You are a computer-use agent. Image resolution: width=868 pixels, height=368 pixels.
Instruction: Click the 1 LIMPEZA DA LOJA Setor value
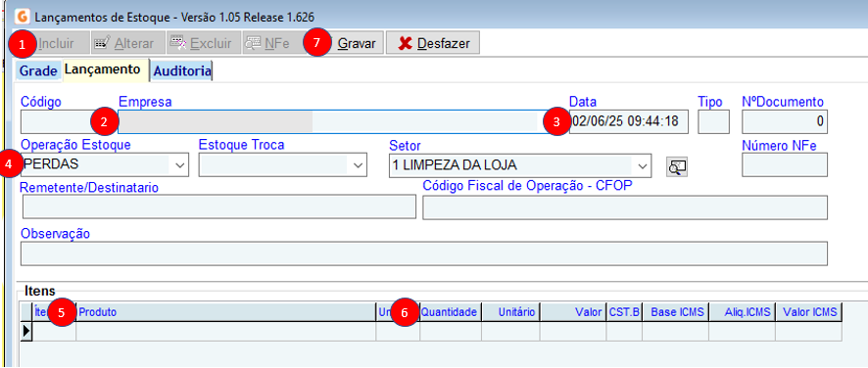(x=455, y=164)
